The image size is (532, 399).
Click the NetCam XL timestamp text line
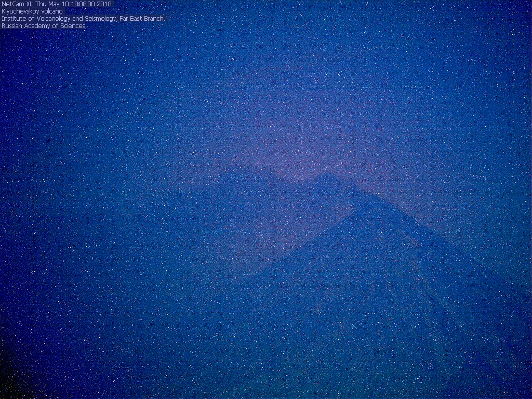point(56,4)
